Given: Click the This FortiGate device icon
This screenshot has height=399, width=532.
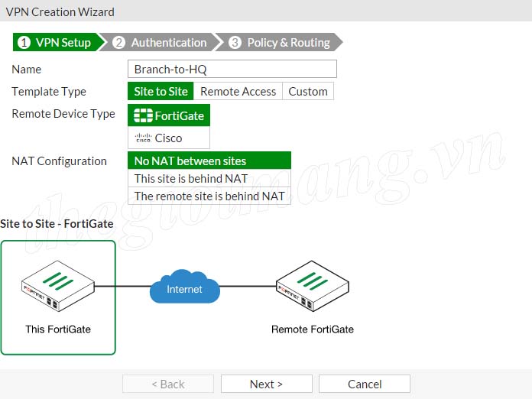Looking at the screenshot, I should pos(57,287).
